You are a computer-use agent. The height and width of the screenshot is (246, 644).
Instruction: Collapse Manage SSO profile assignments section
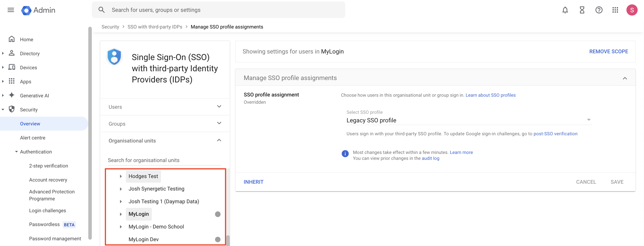pyautogui.click(x=625, y=78)
